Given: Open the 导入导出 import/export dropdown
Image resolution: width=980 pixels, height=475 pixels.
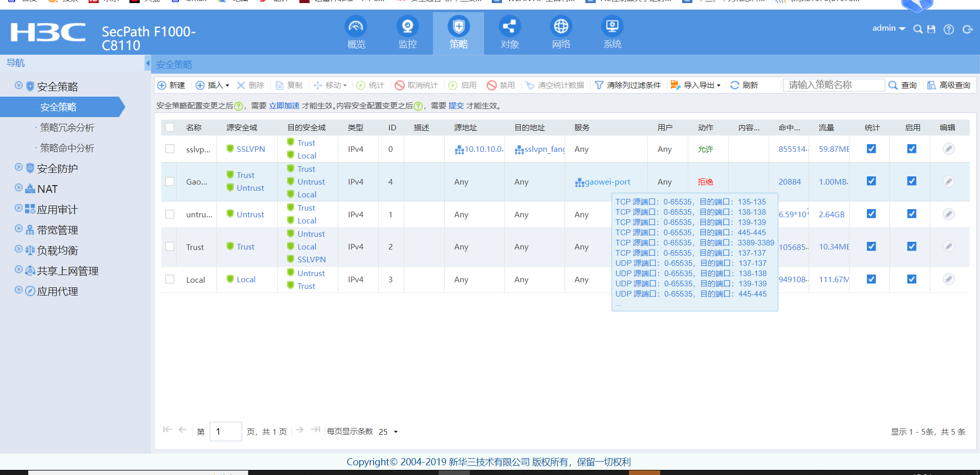Looking at the screenshot, I should (696, 85).
